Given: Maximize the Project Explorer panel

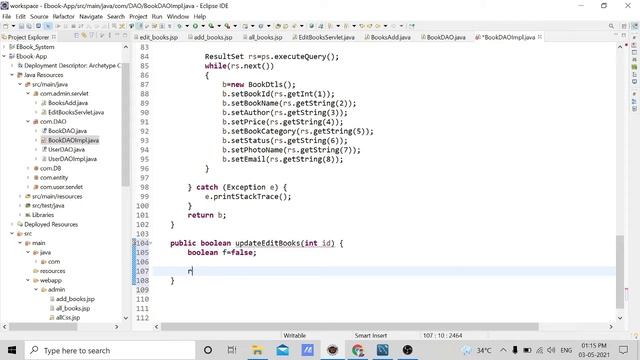Looking at the screenshot, I should tap(125, 37).
